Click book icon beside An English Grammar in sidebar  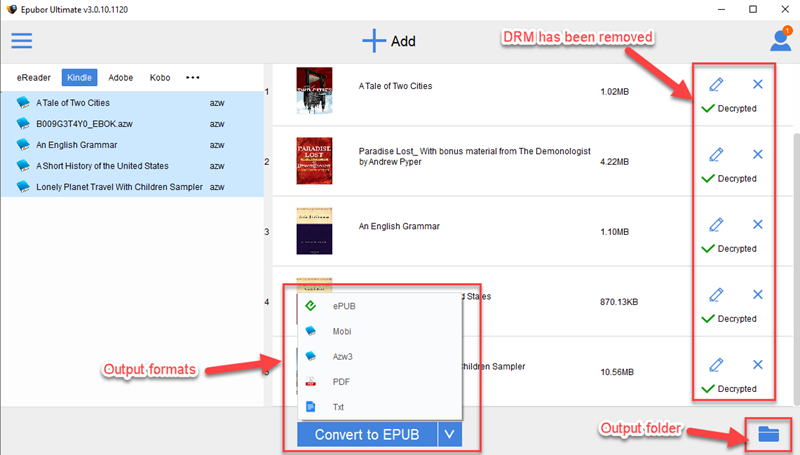point(23,145)
